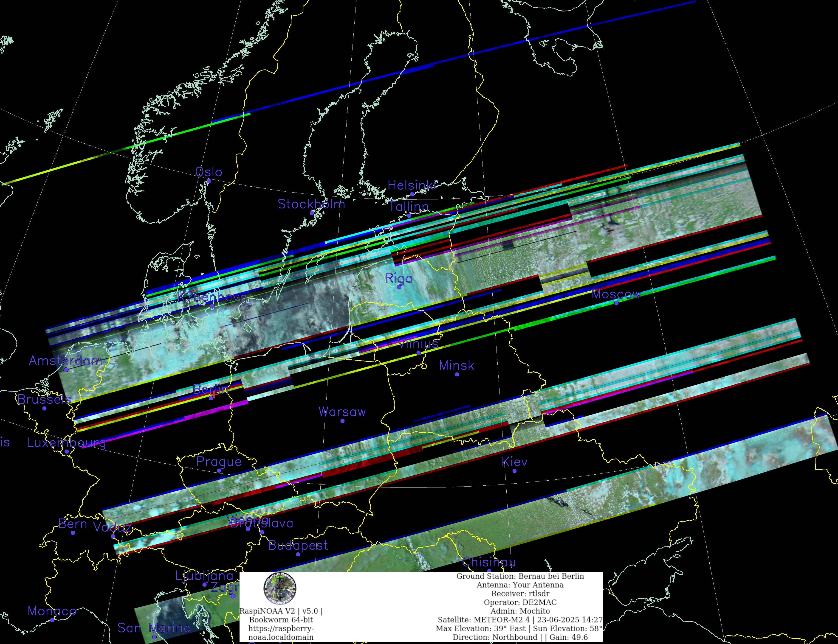Click the Amsterdam city label

point(66,360)
